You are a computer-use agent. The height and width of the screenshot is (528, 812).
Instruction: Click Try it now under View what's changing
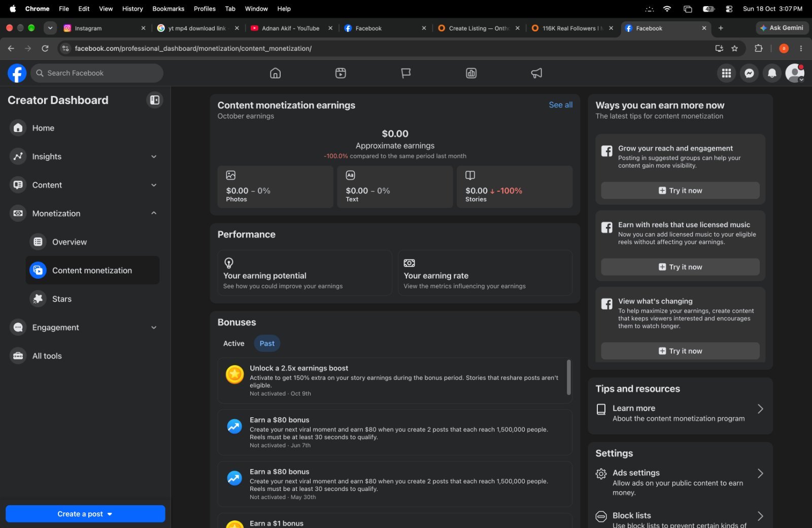pyautogui.click(x=680, y=351)
